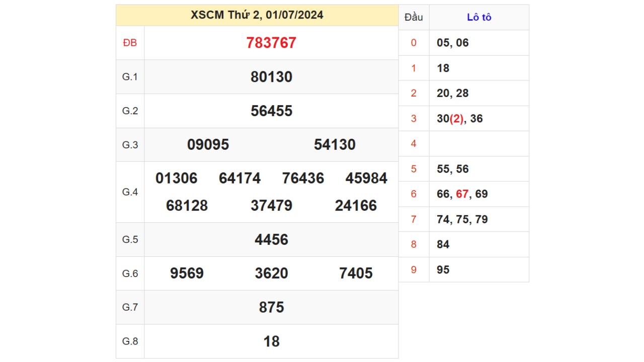The height and width of the screenshot is (362, 644).
Task: Select lô tô values 66, 67, 69
Action: [x=462, y=195]
